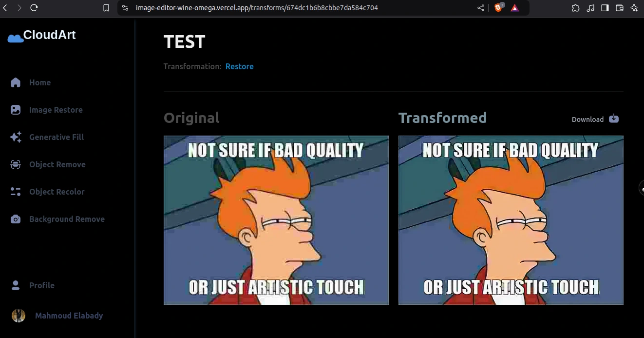Click the Generative Fill sparkle icon
This screenshot has height=338, width=644.
click(16, 137)
